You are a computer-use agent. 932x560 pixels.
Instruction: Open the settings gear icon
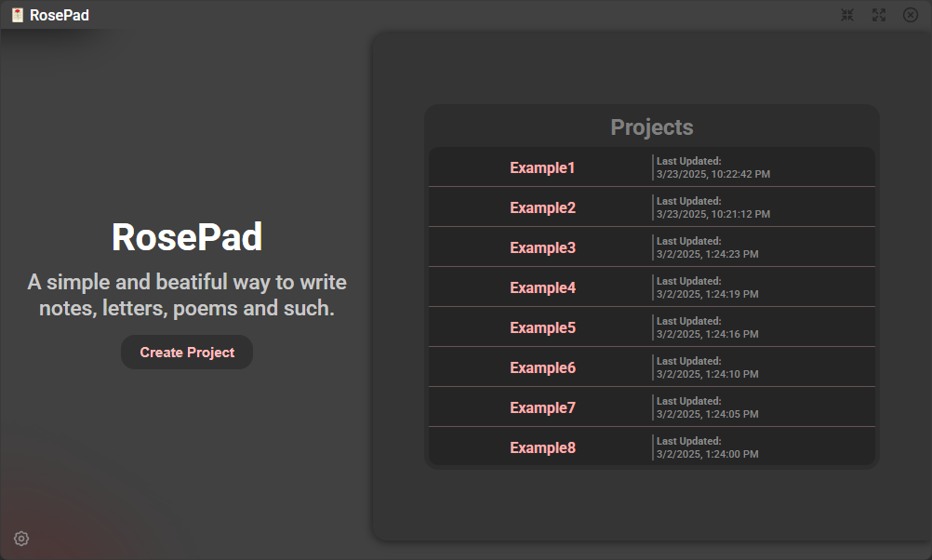21,539
